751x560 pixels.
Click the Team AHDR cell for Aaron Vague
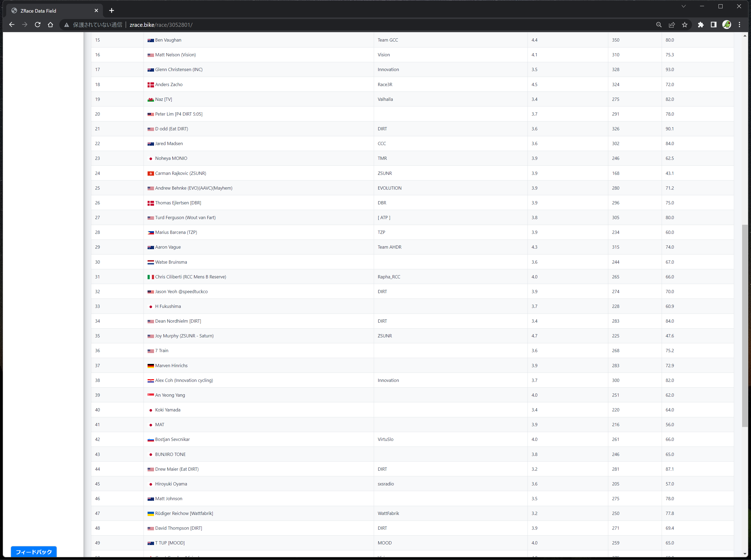[389, 247]
